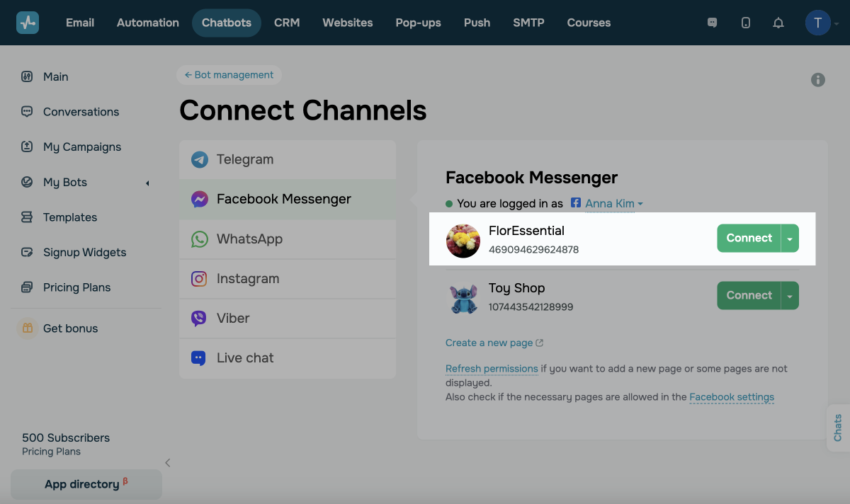Open the App directory button
Viewport: 850px width, 504px height.
pos(86,484)
